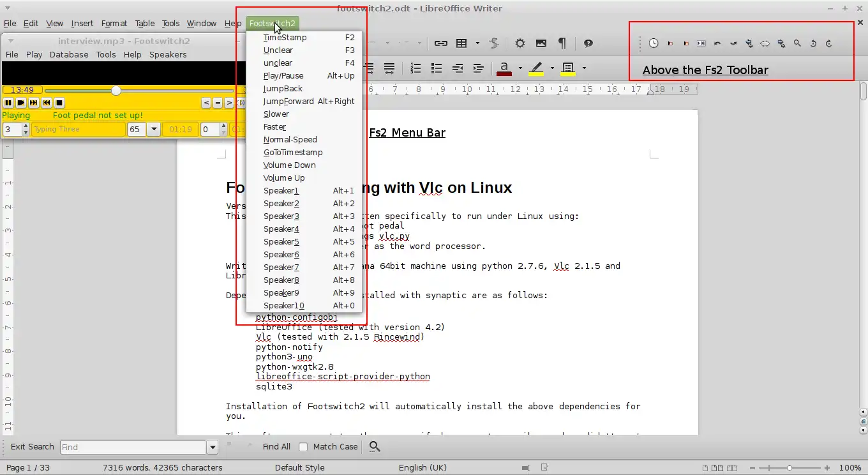Screen dimensions: 868x475
Task: Decrease indent using the outdent icon
Action: coord(457,68)
